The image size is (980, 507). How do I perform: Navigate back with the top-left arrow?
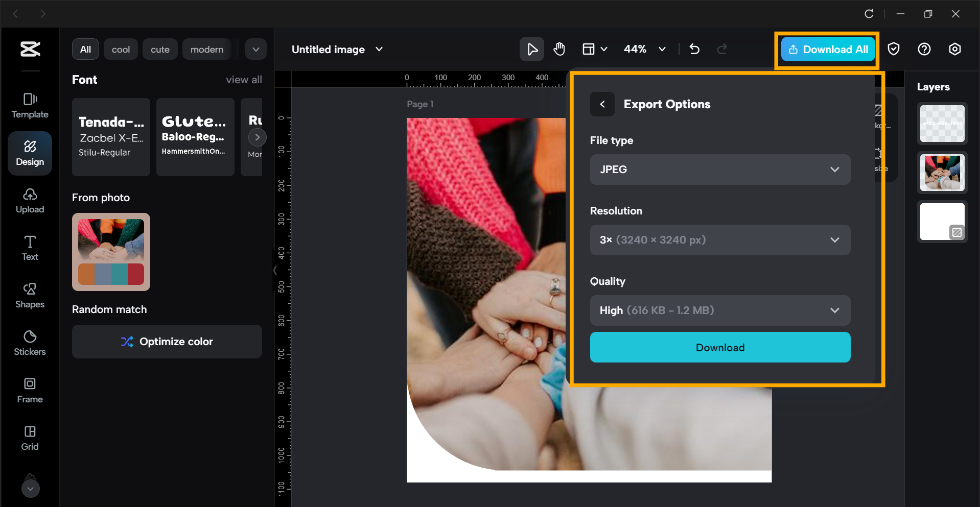click(x=15, y=14)
